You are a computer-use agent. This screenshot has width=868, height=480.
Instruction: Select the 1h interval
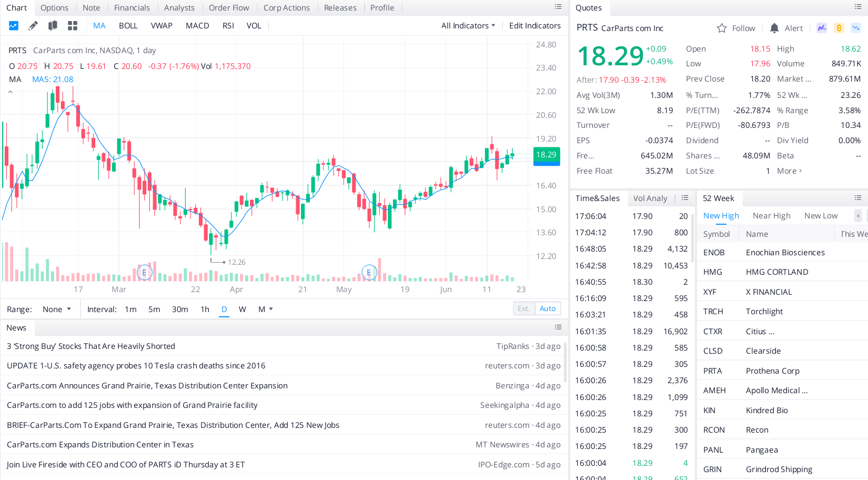[205, 309]
